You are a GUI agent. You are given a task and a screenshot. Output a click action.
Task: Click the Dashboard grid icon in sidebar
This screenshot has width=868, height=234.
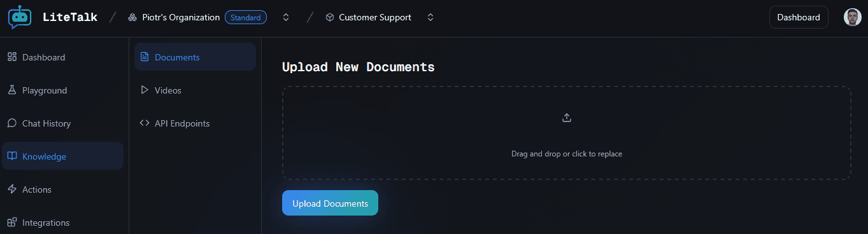tap(11, 57)
